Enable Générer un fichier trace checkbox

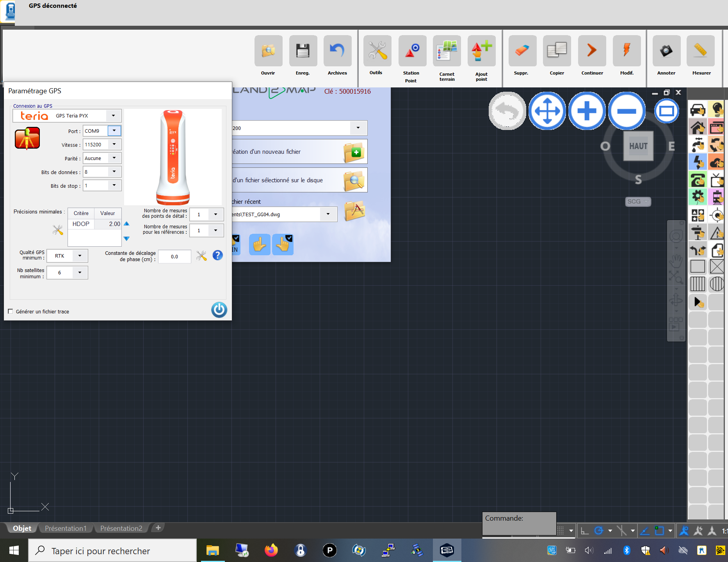11,311
